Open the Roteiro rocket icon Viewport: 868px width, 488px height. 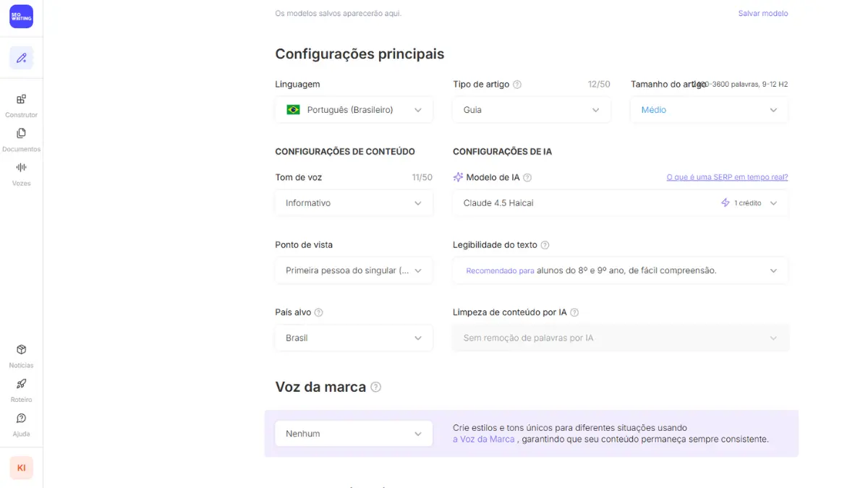(x=21, y=383)
